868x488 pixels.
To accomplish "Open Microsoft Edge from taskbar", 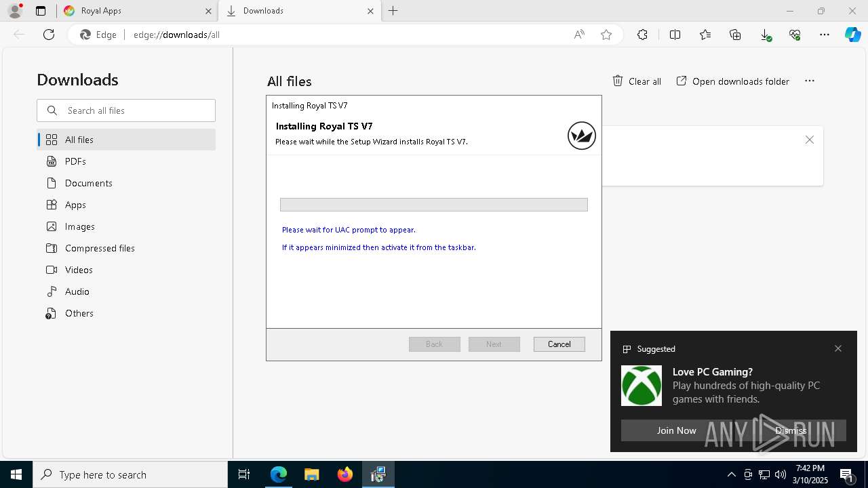I will click(279, 474).
